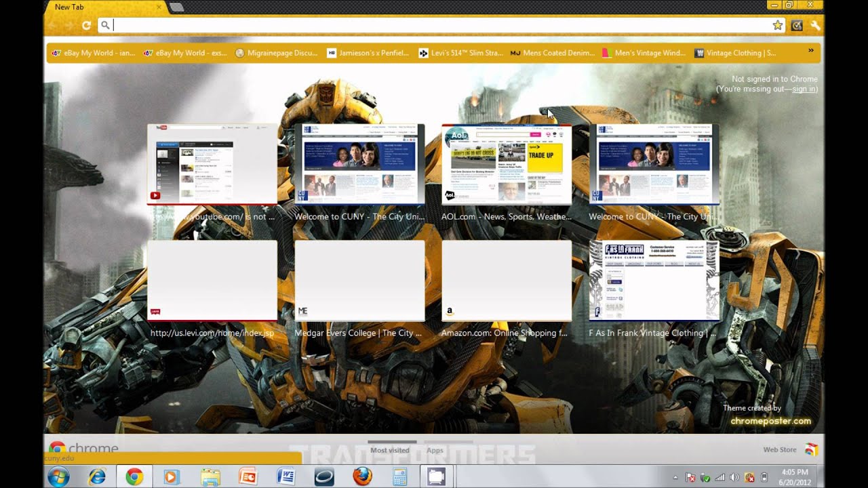Open Windows Explorer folder icon
The height and width of the screenshot is (488, 868).
pyautogui.click(x=210, y=477)
